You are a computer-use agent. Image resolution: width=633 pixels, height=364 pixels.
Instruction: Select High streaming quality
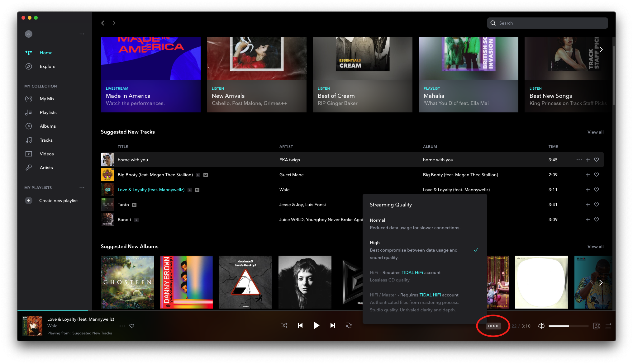coord(425,250)
